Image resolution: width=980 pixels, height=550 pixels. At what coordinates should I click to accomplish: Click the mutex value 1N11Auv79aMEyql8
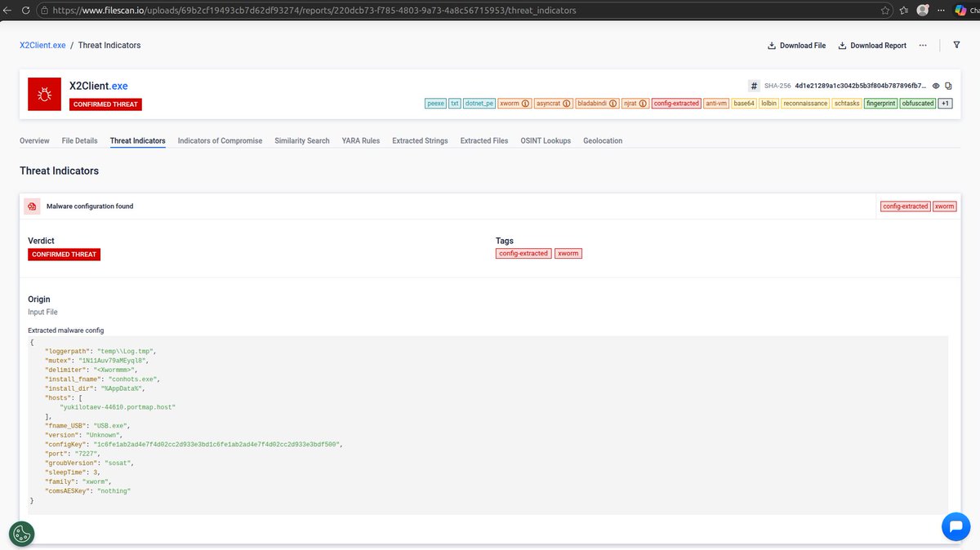[x=113, y=359]
